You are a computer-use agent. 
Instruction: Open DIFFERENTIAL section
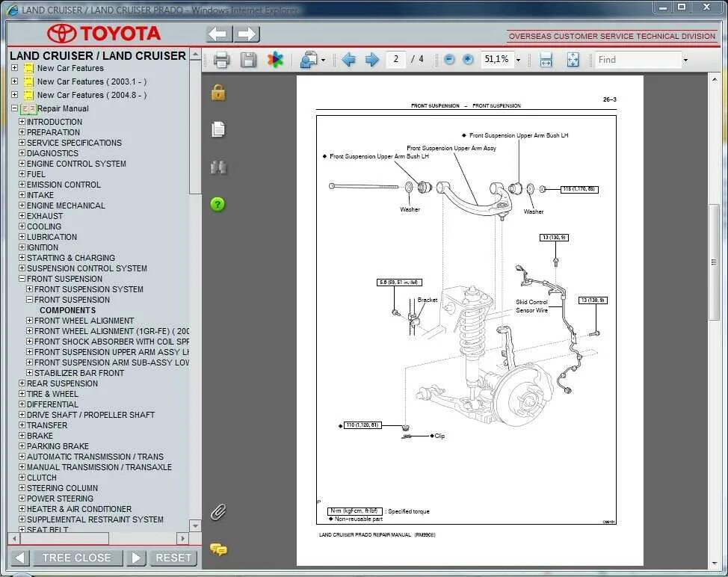pos(52,404)
